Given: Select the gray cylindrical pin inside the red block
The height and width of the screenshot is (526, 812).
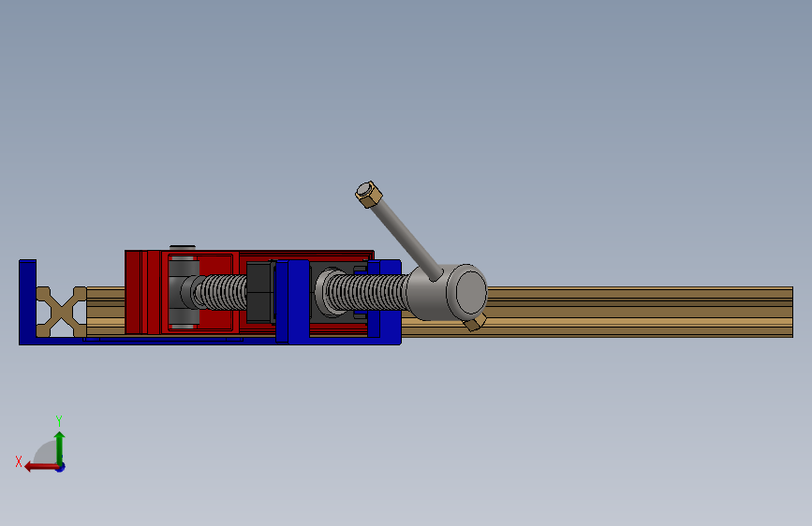Looking at the screenshot, I should click(x=183, y=292).
